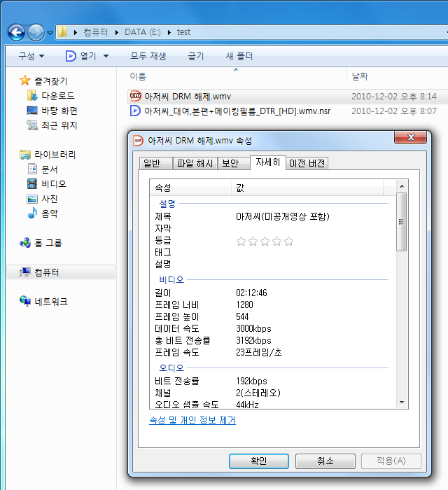Go back using the Explorer back arrow
Image resolution: width=448 pixels, height=490 pixels.
[x=16, y=32]
